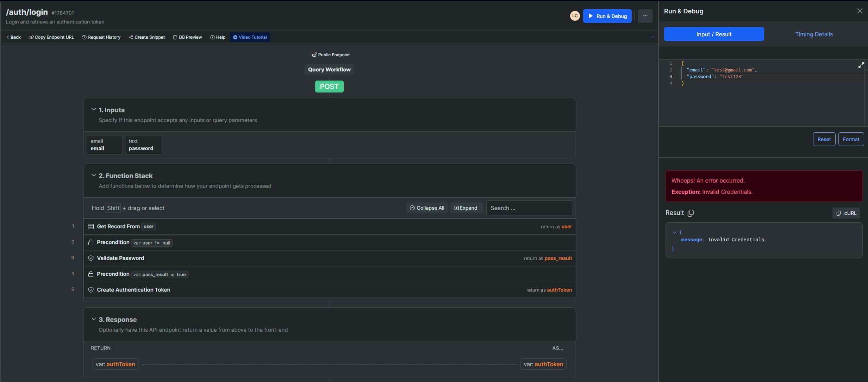
Task: Expand the JSON input editor to fullscreen
Action: [861, 65]
